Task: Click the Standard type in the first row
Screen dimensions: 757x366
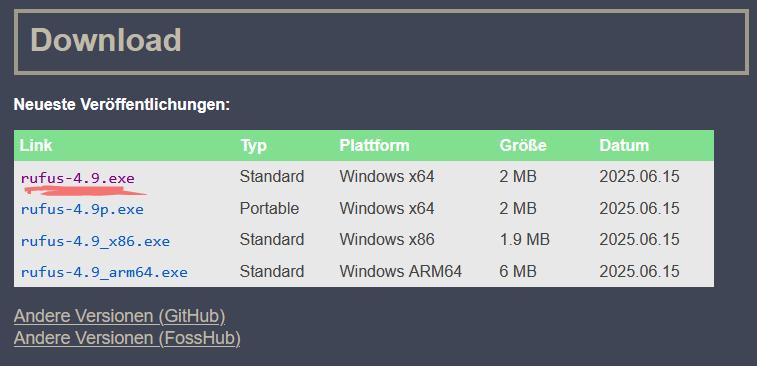Action: tap(272, 177)
